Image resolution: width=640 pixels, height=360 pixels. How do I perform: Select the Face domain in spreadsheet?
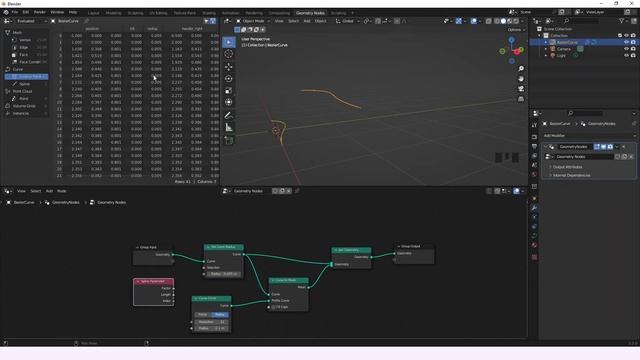click(x=24, y=55)
